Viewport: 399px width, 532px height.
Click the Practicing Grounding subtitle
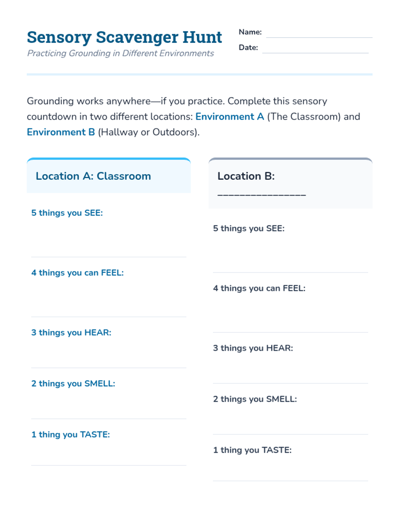click(x=120, y=54)
